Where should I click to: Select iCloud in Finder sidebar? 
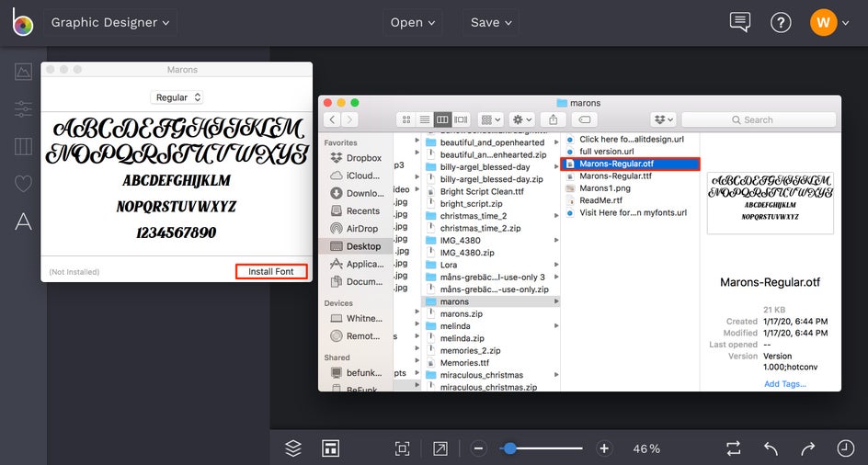pyautogui.click(x=356, y=176)
